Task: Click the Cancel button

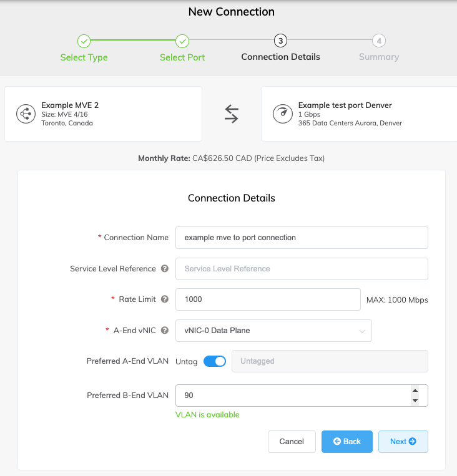Action: click(292, 442)
